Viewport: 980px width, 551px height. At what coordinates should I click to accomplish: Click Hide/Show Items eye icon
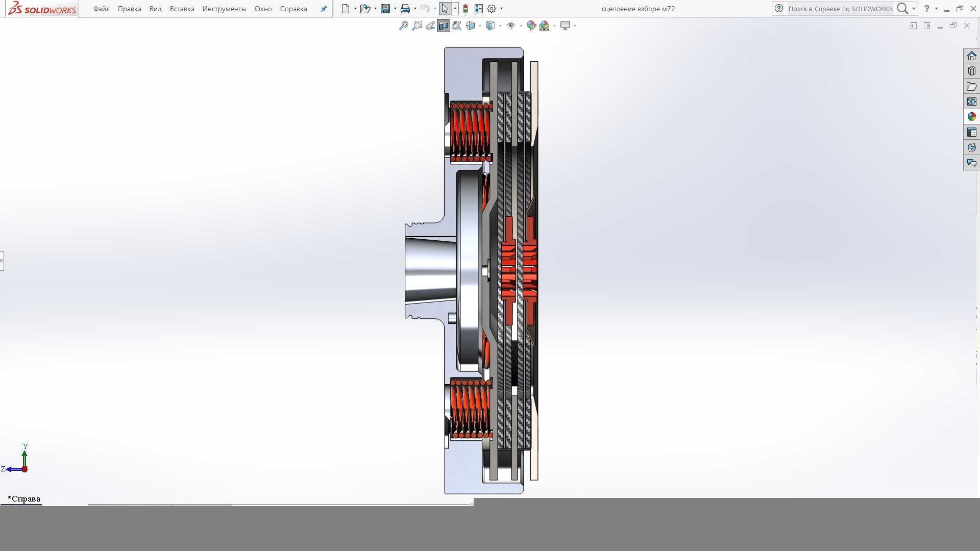pos(510,26)
